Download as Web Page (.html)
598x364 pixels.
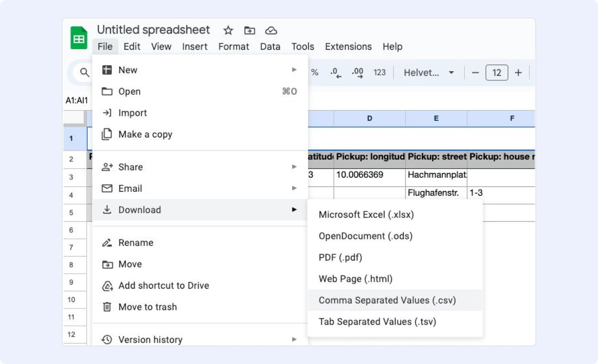click(395, 279)
